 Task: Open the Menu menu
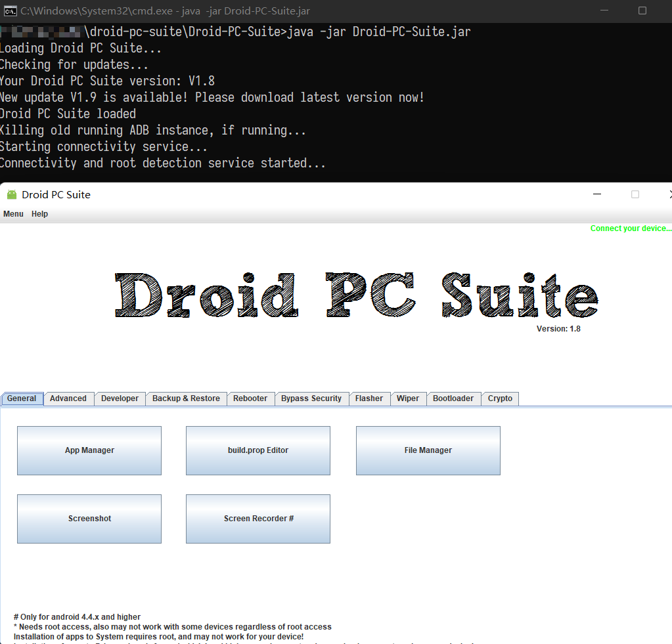pos(13,214)
